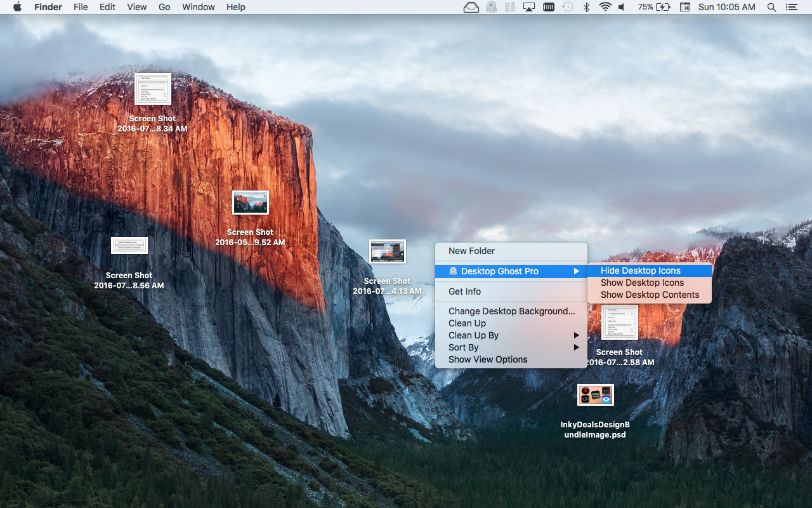Click the 75% battery status indicator
Viewport: 812px width, 508px height.
(x=654, y=7)
